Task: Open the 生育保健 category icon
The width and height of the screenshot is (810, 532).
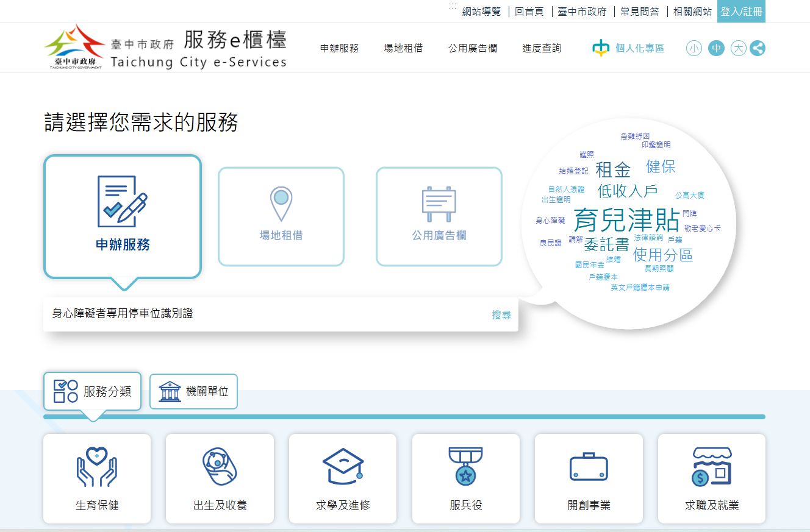Action: 97,478
